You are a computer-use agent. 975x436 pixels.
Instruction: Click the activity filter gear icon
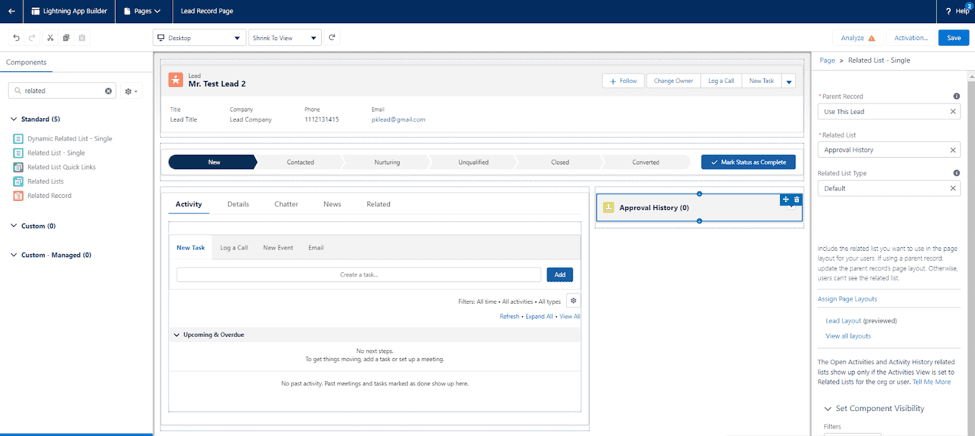point(574,300)
